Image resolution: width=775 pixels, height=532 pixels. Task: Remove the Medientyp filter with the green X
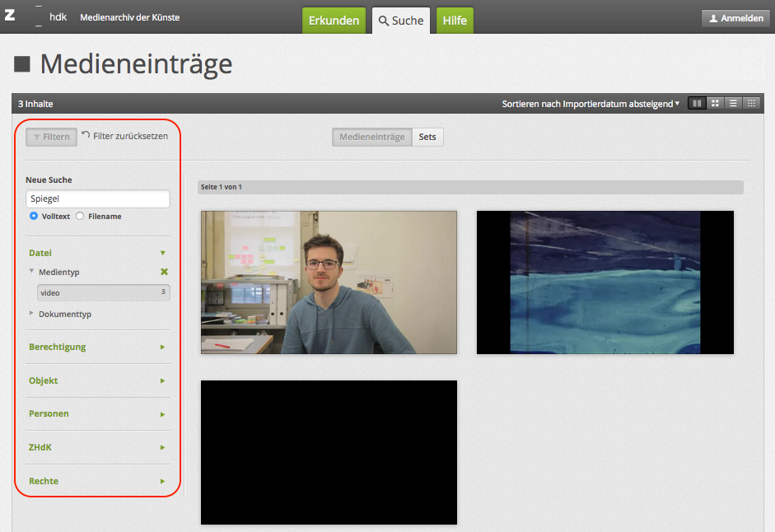tap(163, 272)
